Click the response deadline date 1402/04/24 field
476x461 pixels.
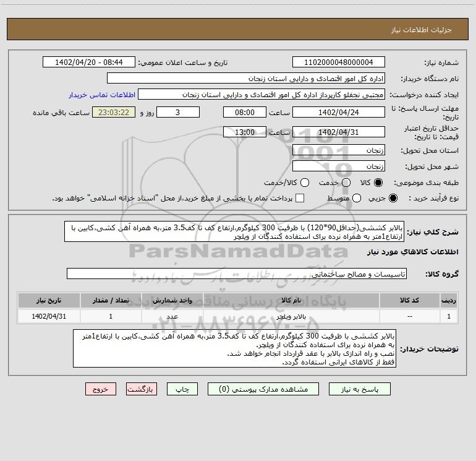point(339,113)
